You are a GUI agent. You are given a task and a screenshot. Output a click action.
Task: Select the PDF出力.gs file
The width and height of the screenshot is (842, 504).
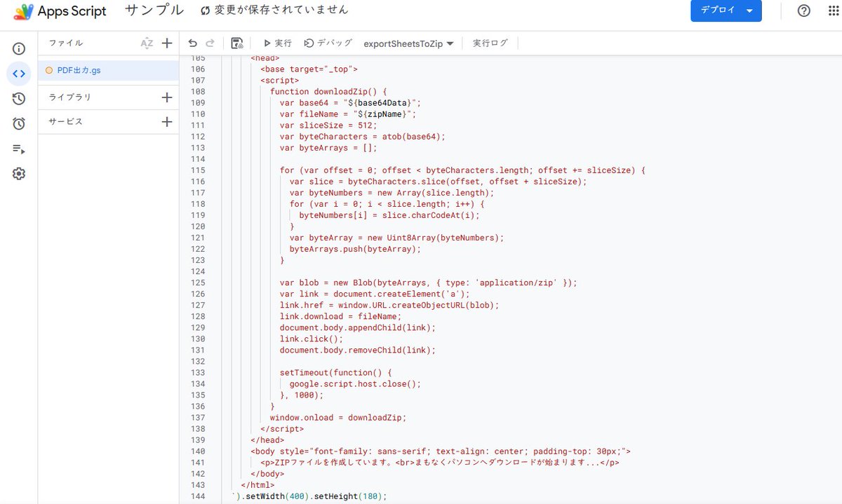point(108,70)
